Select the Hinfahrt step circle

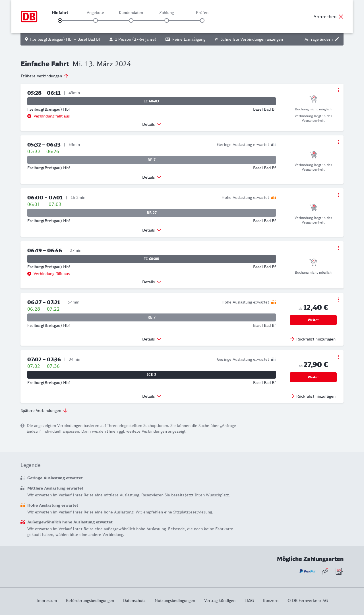pos(60,20)
